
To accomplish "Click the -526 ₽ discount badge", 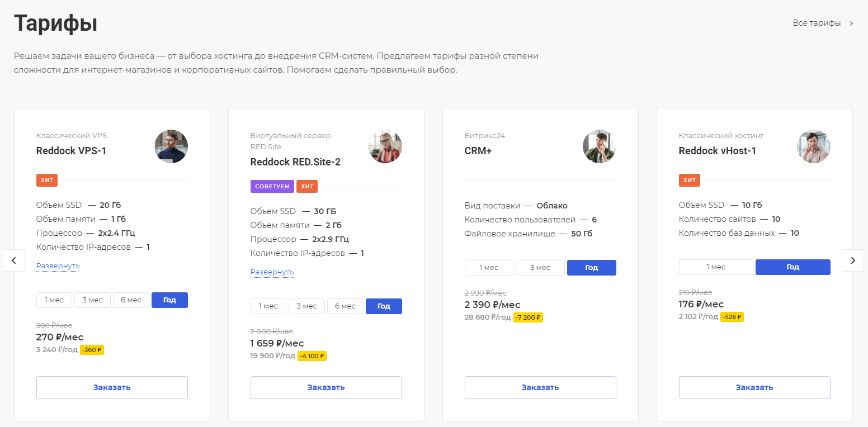I will pyautogui.click(x=732, y=317).
